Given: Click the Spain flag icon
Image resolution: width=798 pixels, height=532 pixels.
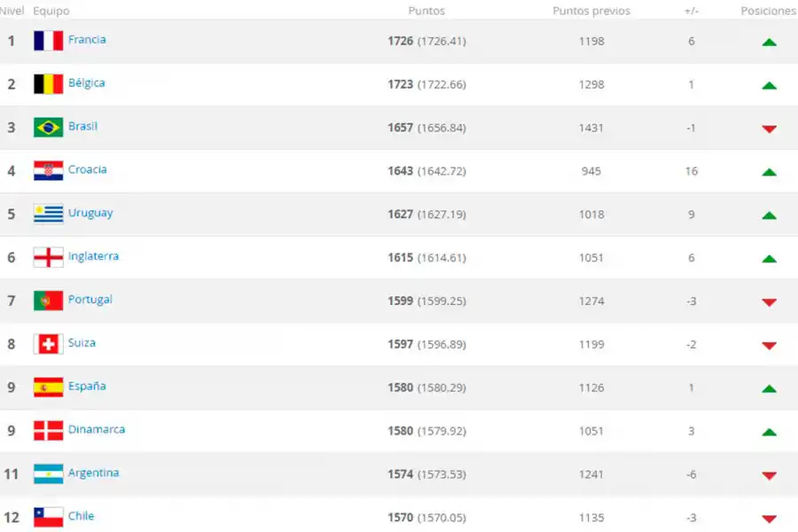Looking at the screenshot, I should pyautogui.click(x=47, y=387).
